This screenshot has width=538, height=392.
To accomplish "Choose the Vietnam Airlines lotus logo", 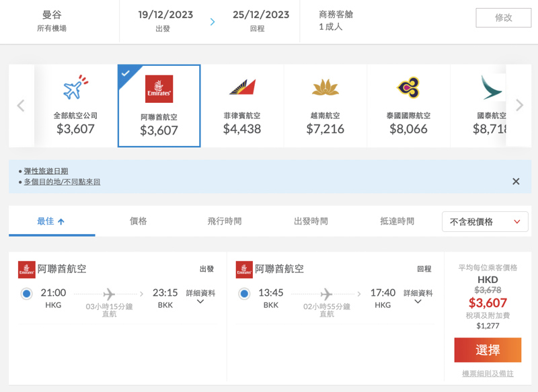I will click(x=325, y=87).
